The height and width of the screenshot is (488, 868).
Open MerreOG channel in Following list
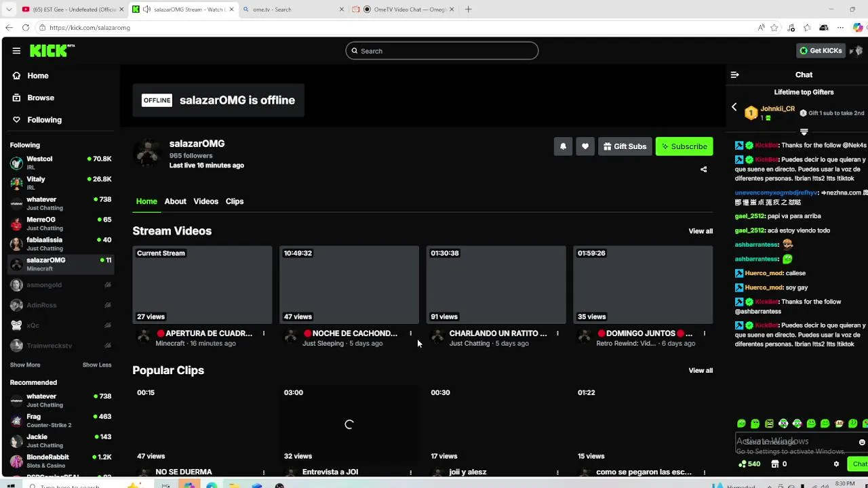click(x=61, y=224)
